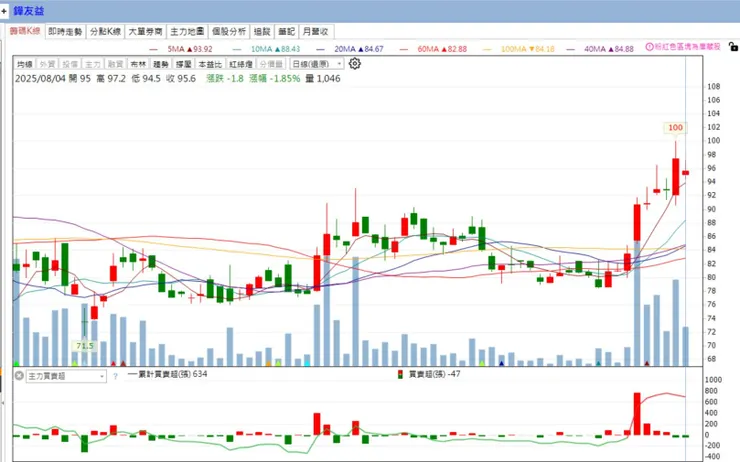Toggle the 紅綠燈 overlay button
This screenshot has width=740, height=462.
click(241, 64)
